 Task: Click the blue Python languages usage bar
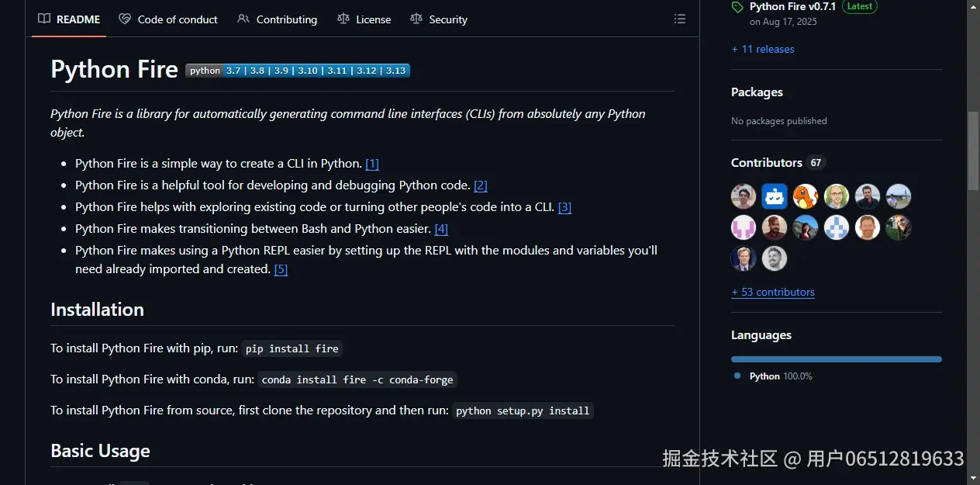[837, 359]
